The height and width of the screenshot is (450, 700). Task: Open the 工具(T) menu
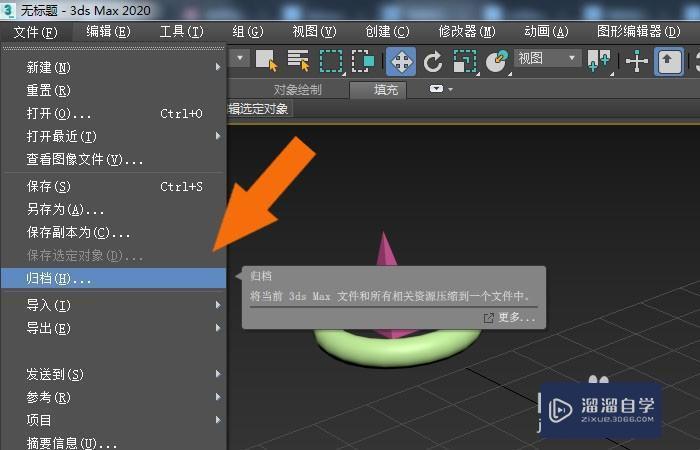pyautogui.click(x=181, y=32)
